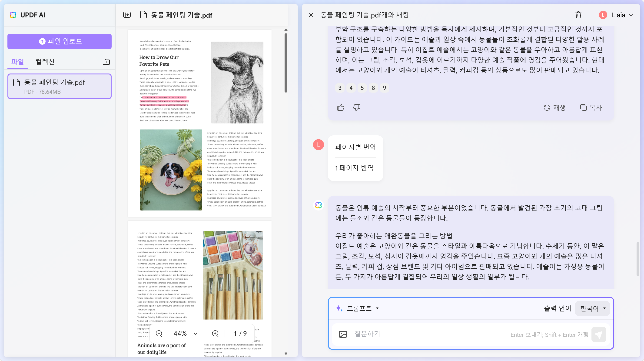Click the 페이지별 번역 message text

tap(355, 147)
